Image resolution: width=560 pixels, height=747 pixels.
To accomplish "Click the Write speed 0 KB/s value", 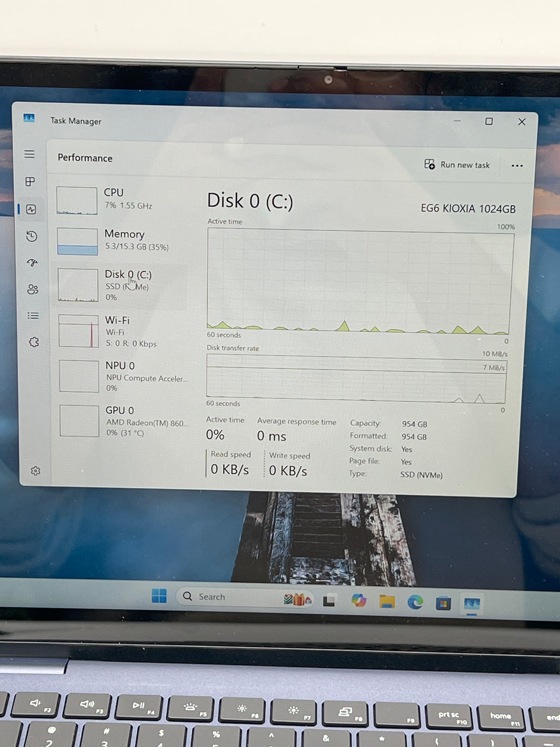I will 288,471.
